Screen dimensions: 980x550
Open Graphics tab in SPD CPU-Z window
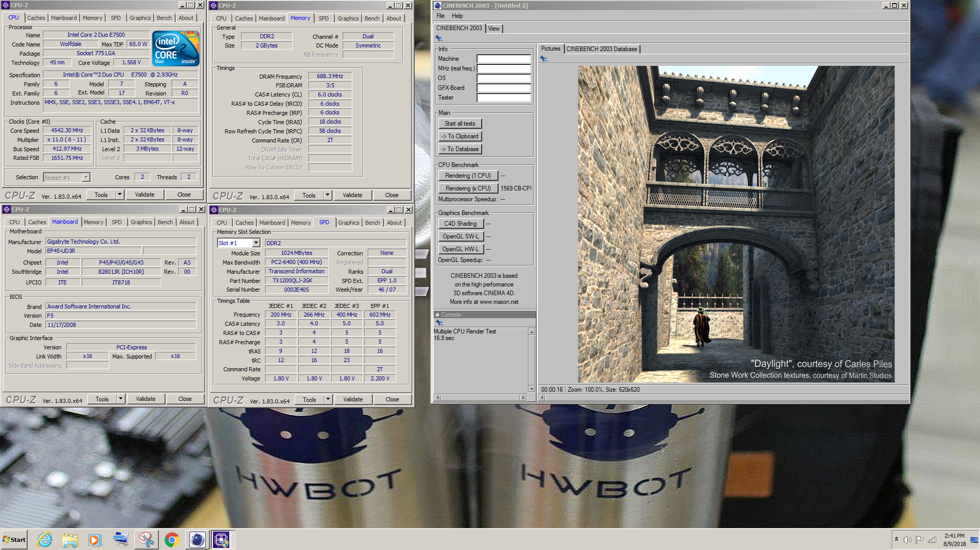[348, 223]
